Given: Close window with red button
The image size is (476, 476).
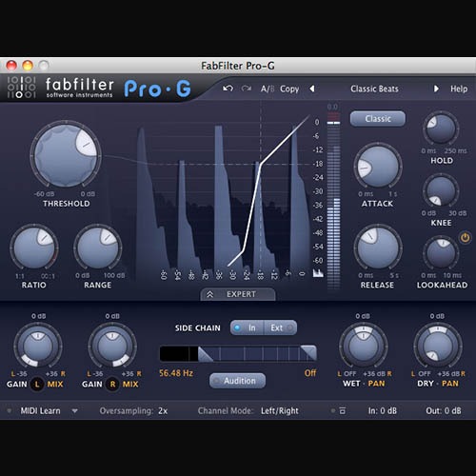Looking at the screenshot, I should [11, 66].
